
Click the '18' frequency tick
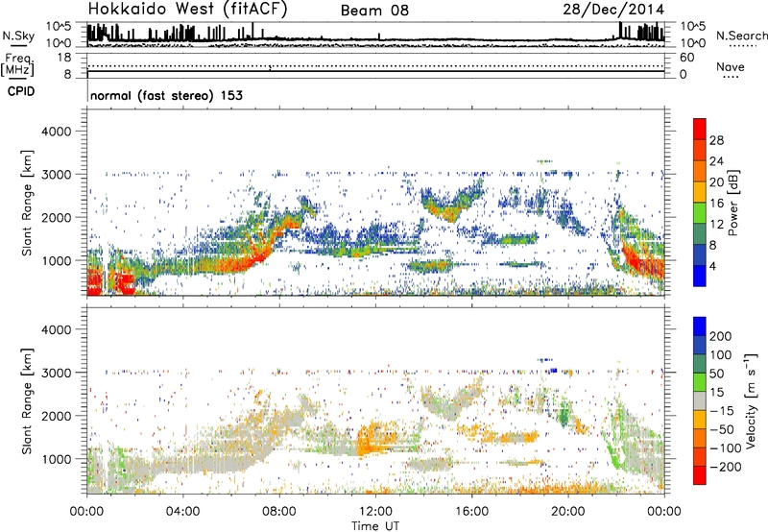[x=64, y=58]
